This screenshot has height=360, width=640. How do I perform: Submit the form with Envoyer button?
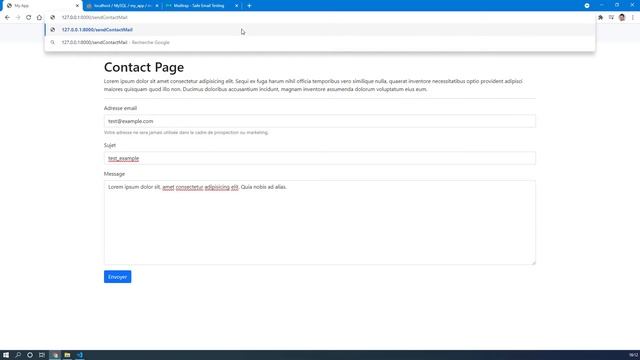(x=118, y=277)
